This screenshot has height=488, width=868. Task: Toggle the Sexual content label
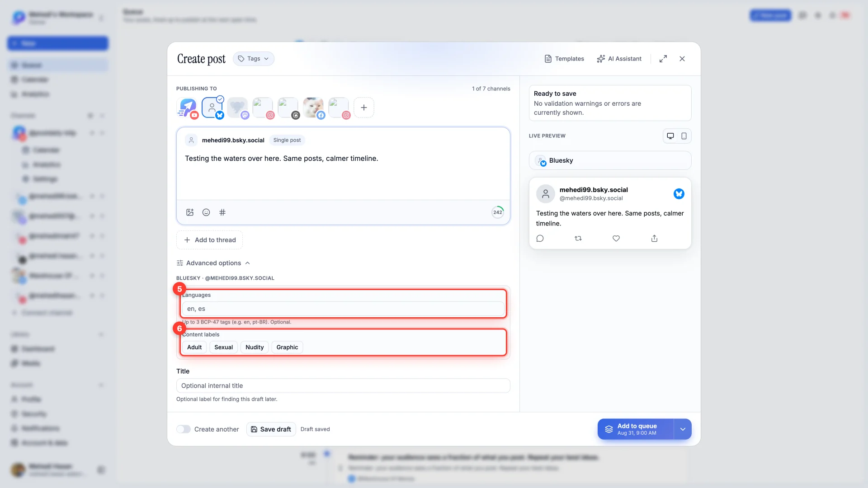(x=223, y=347)
